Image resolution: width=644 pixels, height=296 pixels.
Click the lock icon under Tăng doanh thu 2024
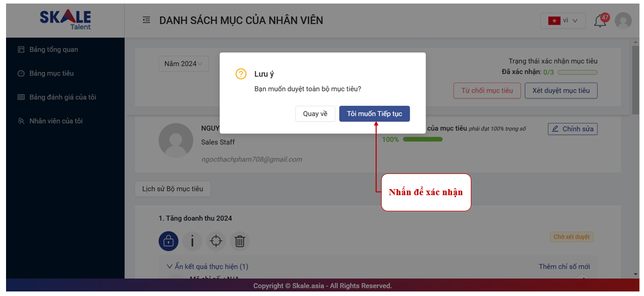(168, 241)
